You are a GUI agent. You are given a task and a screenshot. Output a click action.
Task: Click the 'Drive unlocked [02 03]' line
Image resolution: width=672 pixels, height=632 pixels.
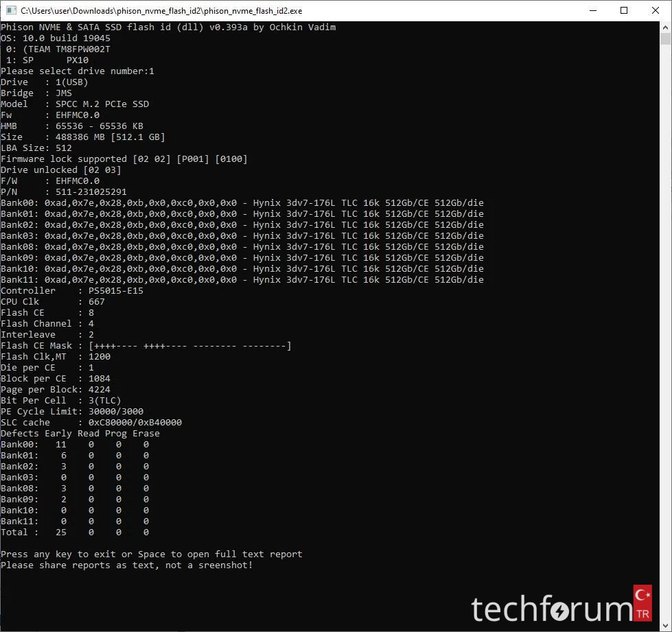coord(60,170)
